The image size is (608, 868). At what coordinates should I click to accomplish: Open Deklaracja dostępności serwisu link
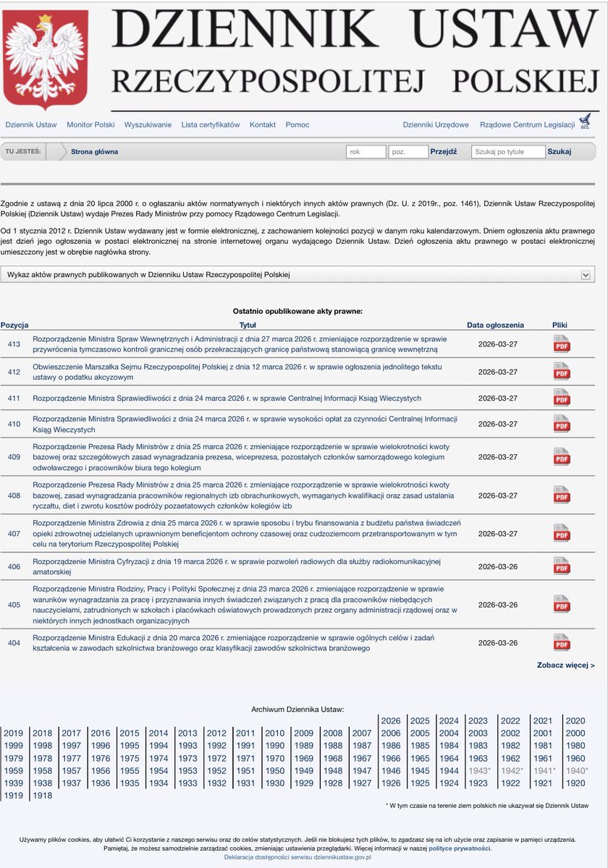[x=297, y=857]
